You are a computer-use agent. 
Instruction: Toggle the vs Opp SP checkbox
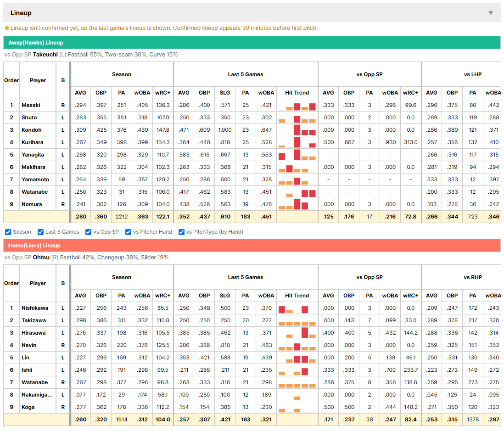coord(89,232)
